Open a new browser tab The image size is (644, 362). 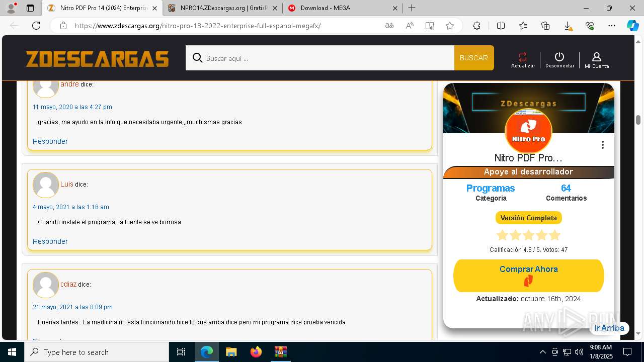point(412,8)
